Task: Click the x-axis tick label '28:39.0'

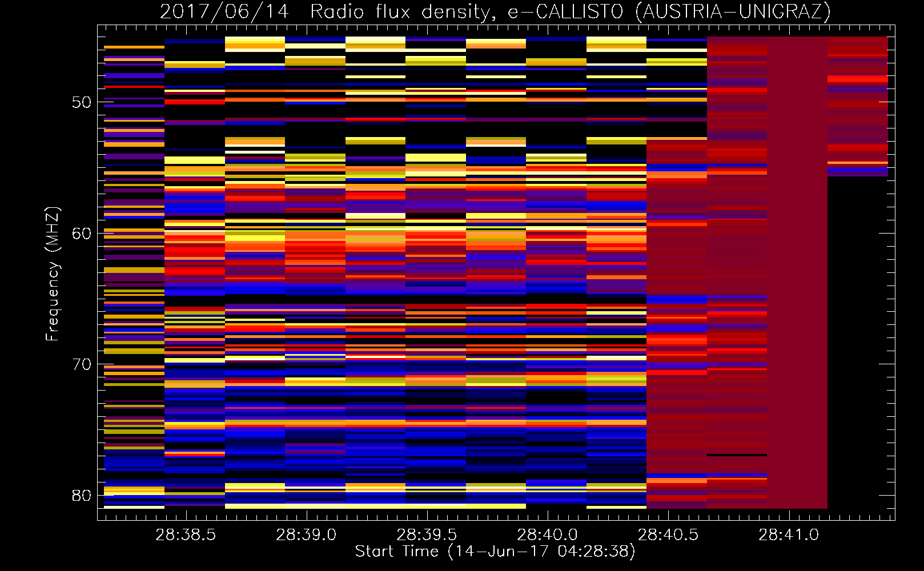Action: 306,535
